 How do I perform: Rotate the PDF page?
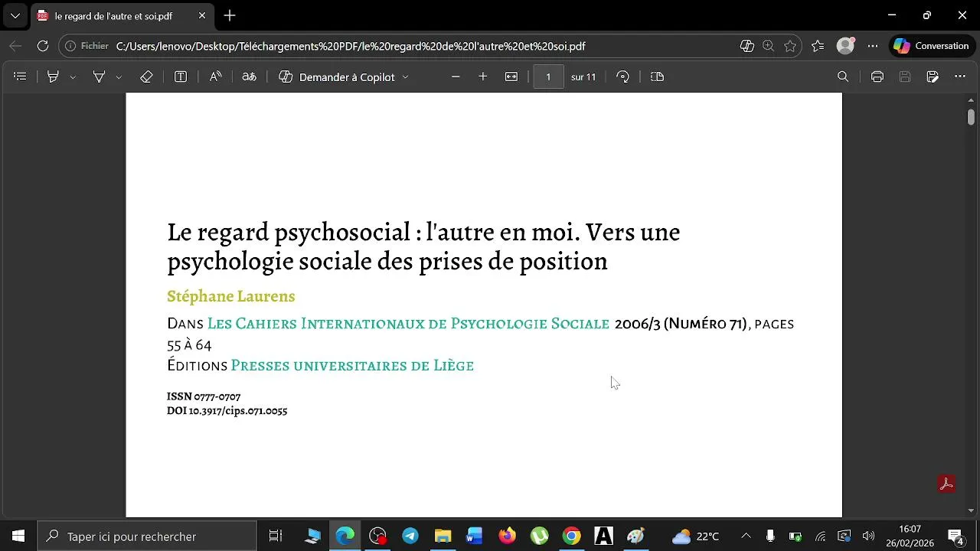coord(623,77)
